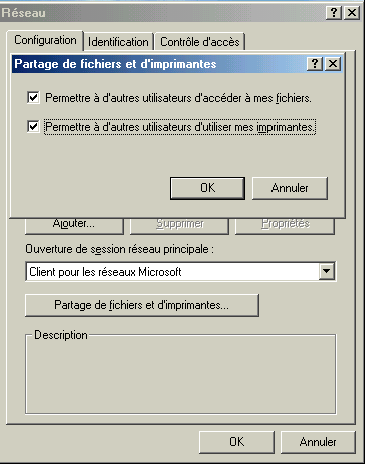Confirm with OK in the sharing dialog
Viewport: 365px width, 464px height.
[207, 188]
